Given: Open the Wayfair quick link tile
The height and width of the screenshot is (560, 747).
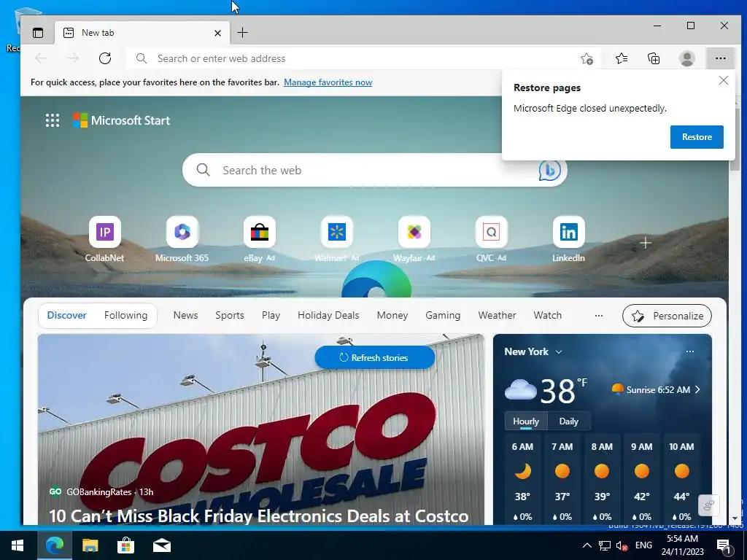Looking at the screenshot, I should point(414,239).
